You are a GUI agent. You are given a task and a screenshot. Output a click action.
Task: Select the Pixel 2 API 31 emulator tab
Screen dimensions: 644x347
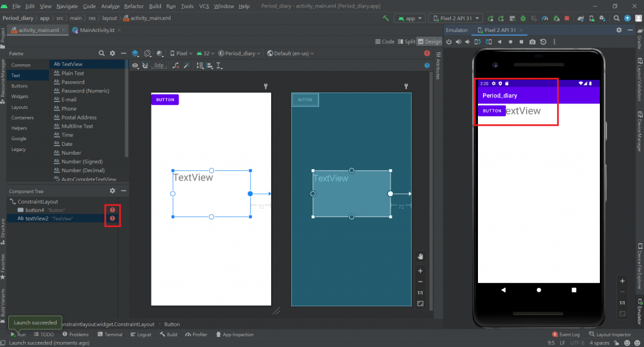coord(499,30)
